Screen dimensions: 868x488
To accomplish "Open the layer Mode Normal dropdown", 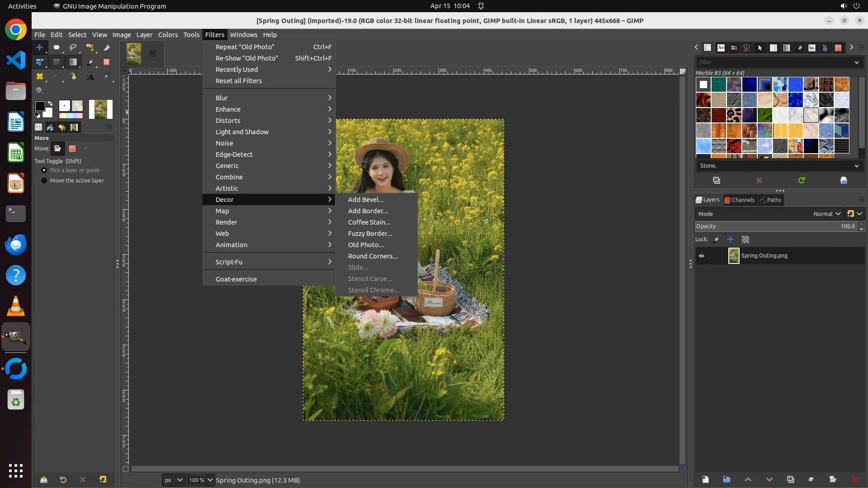I will click(827, 214).
